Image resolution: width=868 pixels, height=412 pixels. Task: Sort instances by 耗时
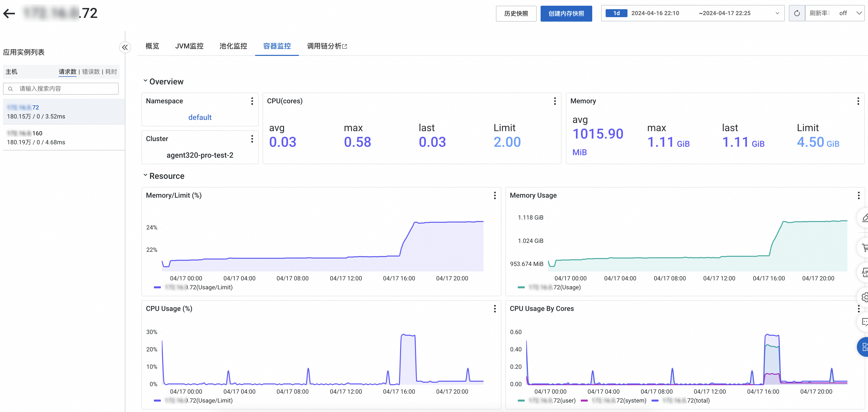[111, 72]
